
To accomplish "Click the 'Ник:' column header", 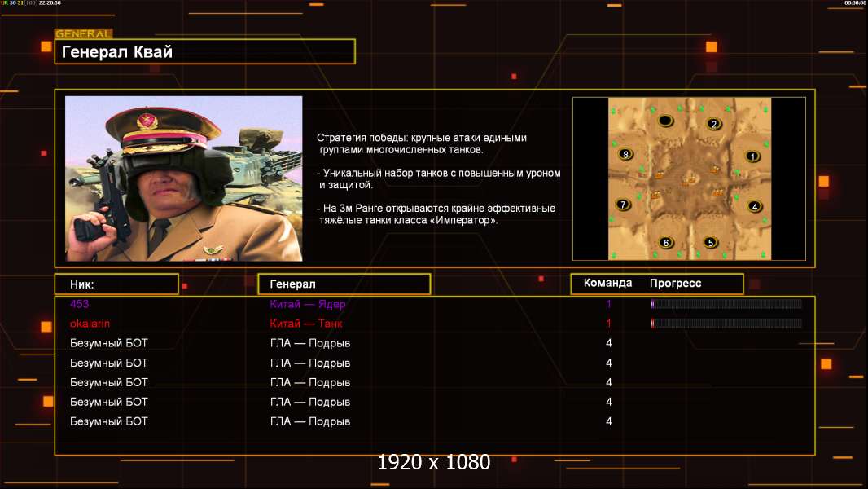I will pyautogui.click(x=116, y=284).
